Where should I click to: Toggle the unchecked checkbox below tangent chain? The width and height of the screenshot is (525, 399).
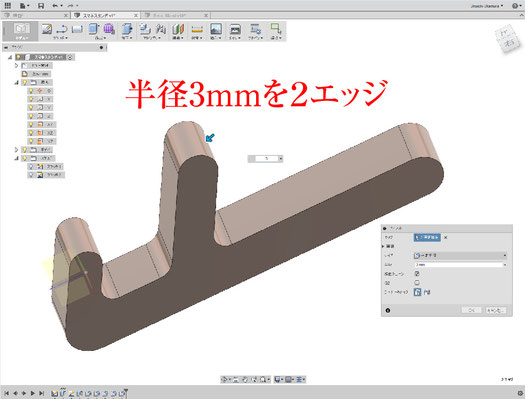tap(417, 283)
